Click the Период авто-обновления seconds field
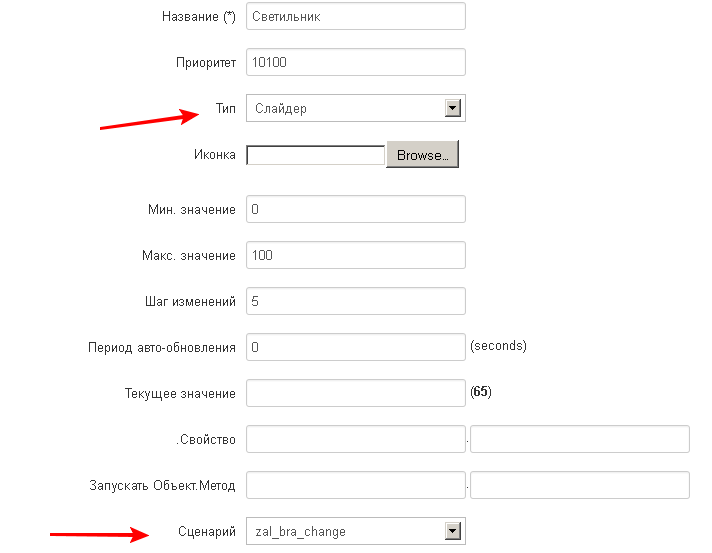The width and height of the screenshot is (712, 553). pos(356,347)
